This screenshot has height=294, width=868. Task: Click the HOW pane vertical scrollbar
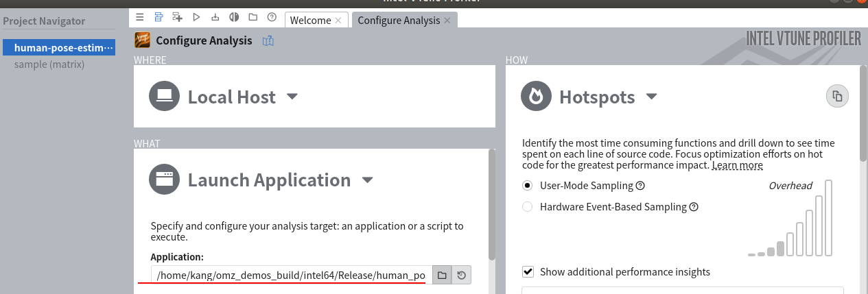[x=863, y=113]
